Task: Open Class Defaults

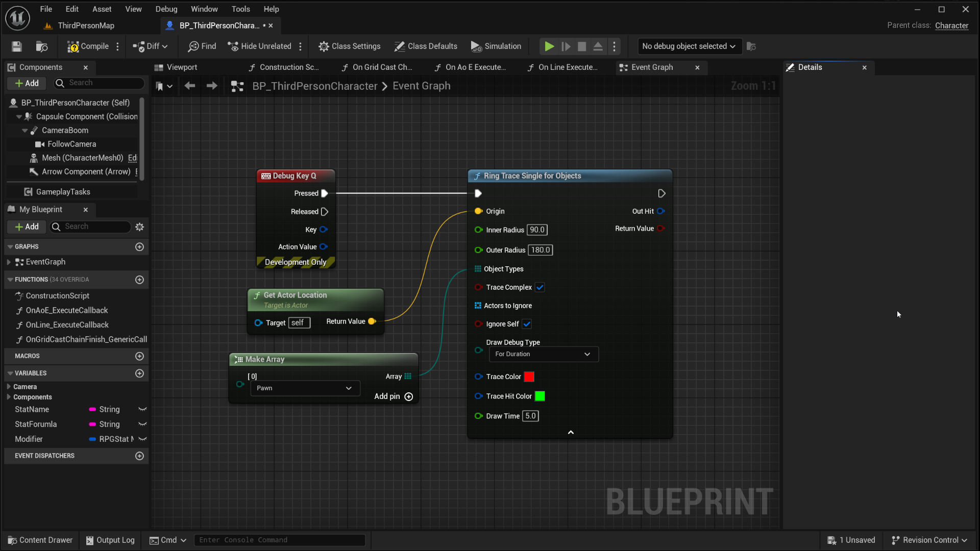Action: click(x=426, y=46)
